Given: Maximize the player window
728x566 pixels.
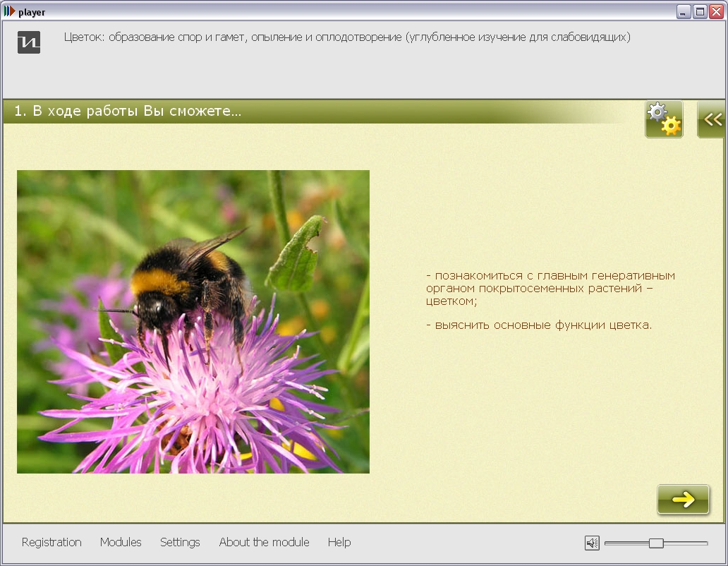Looking at the screenshot, I should point(700,11).
